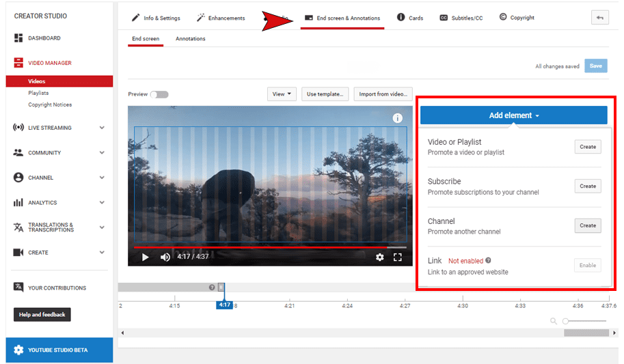Click the magic wand Enhancements icon
624x364 pixels.
tap(201, 18)
